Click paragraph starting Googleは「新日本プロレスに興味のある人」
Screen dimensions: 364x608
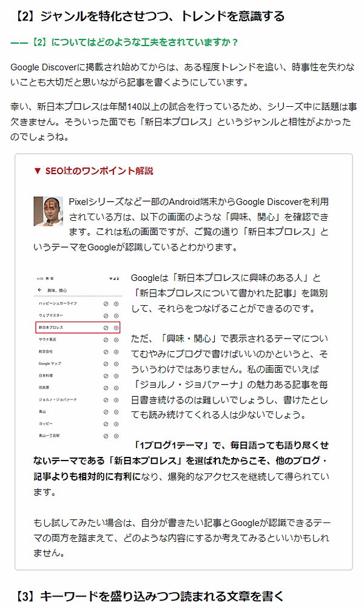[x=229, y=293]
